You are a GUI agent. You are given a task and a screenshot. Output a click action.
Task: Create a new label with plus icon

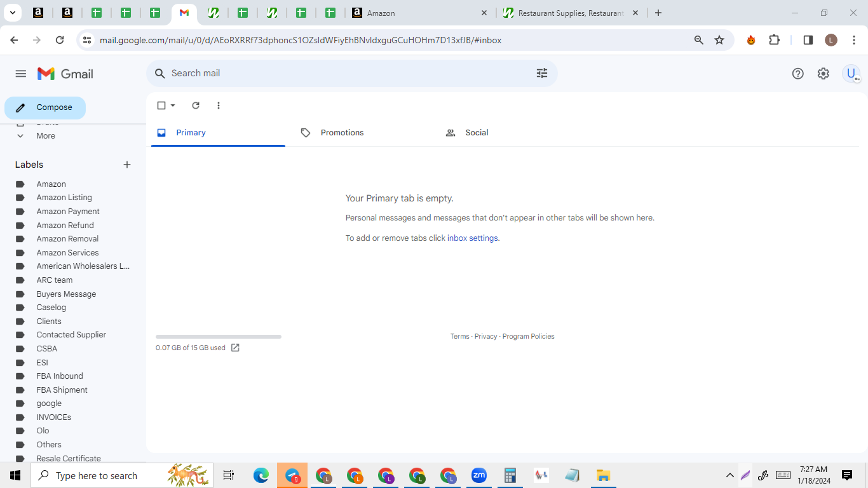pos(127,165)
